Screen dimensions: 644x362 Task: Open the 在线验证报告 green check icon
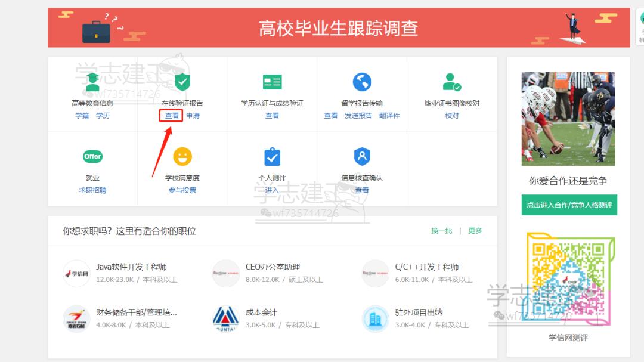click(182, 82)
